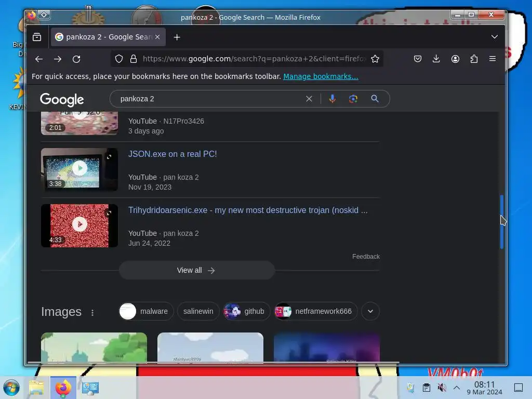Expand hidden system tray icons arrow

pos(457,388)
